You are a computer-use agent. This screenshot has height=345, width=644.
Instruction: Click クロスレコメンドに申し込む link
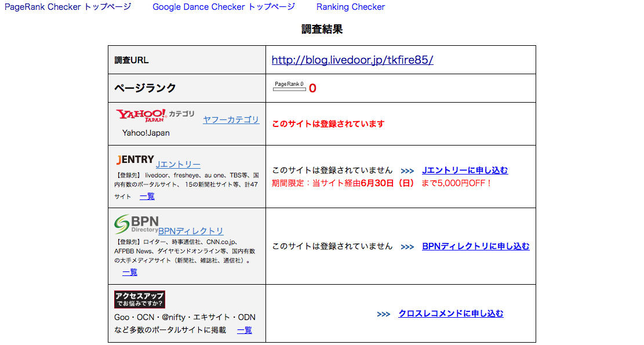450,314
